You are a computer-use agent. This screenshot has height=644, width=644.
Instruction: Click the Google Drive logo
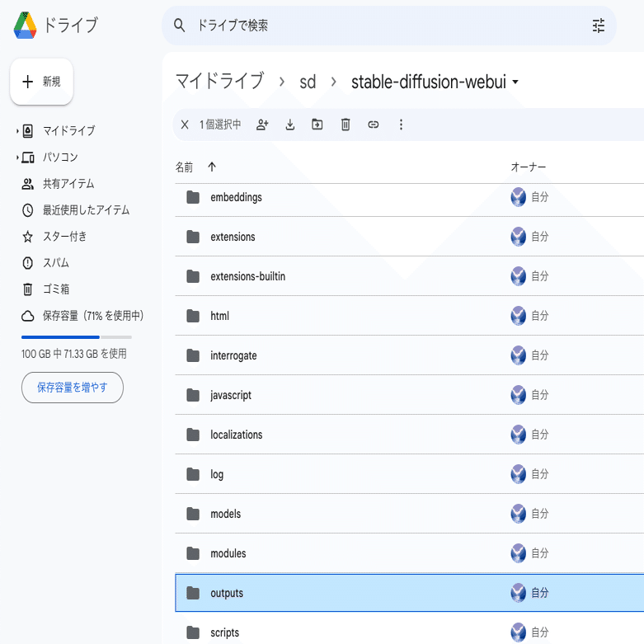tap(25, 25)
